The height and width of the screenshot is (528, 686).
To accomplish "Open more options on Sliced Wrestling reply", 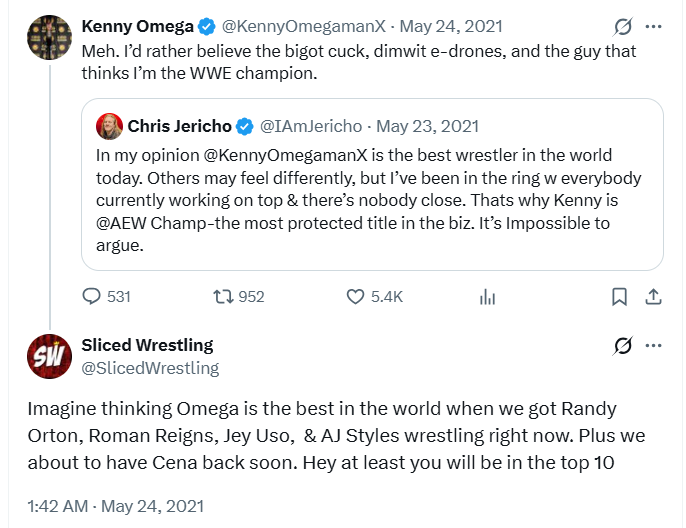I will tap(653, 346).
